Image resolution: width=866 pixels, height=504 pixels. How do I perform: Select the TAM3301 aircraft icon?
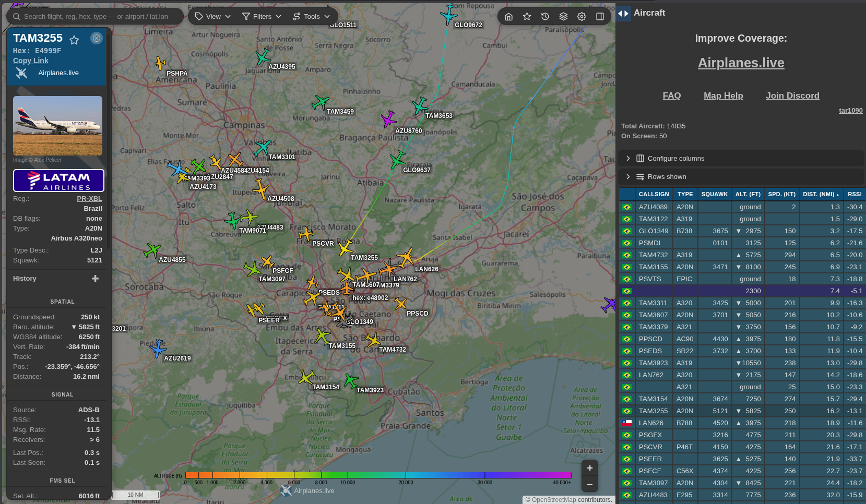[x=262, y=148]
